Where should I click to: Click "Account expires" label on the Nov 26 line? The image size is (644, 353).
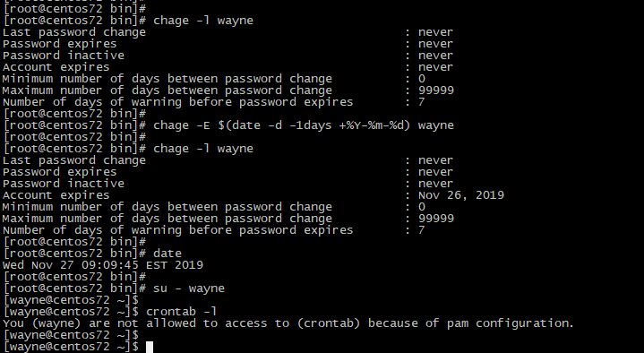click(x=56, y=195)
